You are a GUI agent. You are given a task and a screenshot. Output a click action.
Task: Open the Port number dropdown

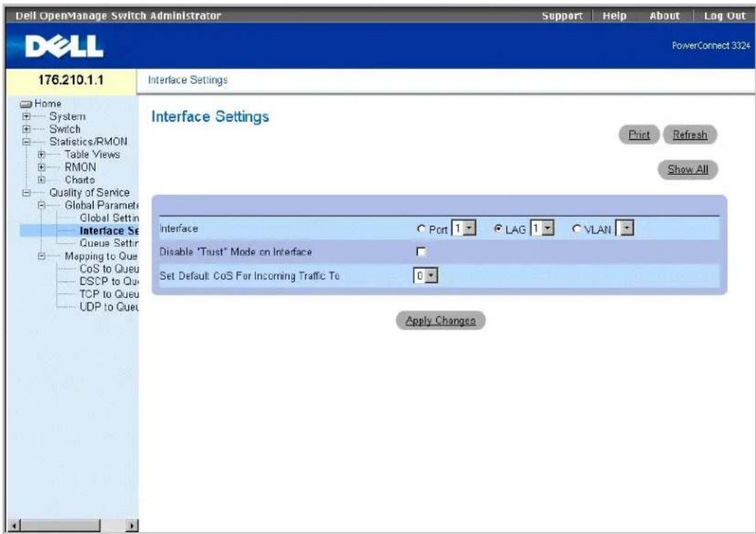(x=464, y=229)
